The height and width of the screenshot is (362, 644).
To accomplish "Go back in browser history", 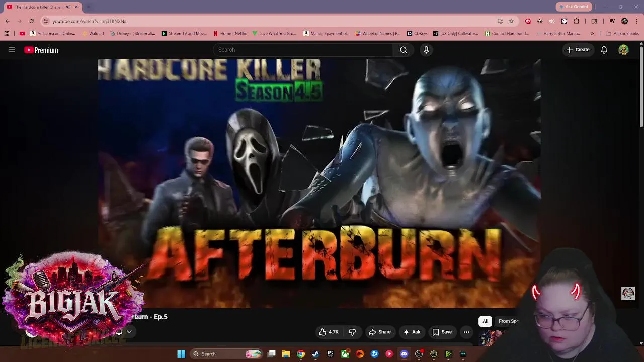I will [x=8, y=21].
